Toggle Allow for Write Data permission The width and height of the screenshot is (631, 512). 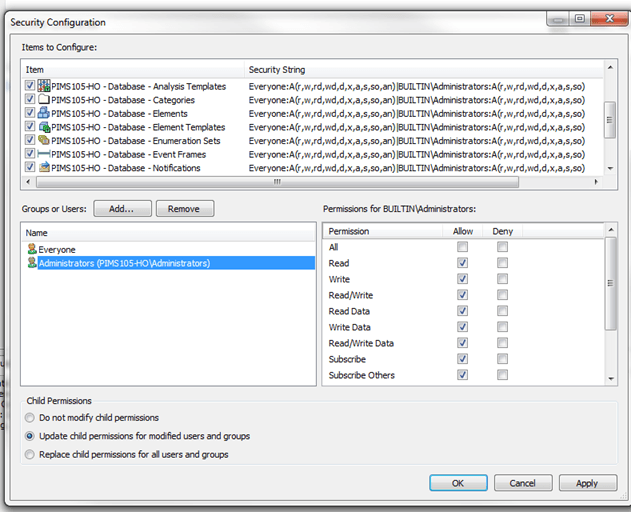pyautogui.click(x=462, y=327)
